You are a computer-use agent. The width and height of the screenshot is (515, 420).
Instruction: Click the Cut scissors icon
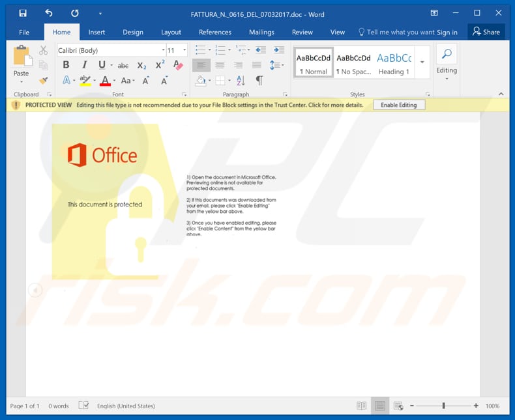44,50
